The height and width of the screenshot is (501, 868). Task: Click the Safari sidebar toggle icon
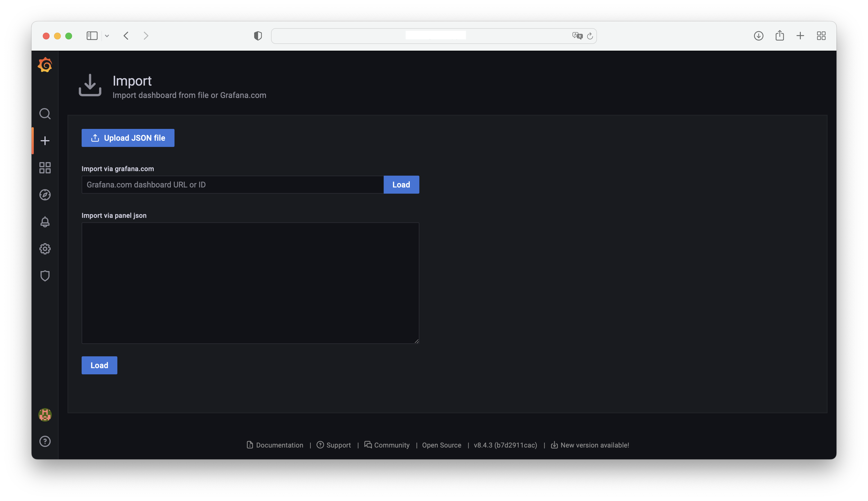[92, 36]
